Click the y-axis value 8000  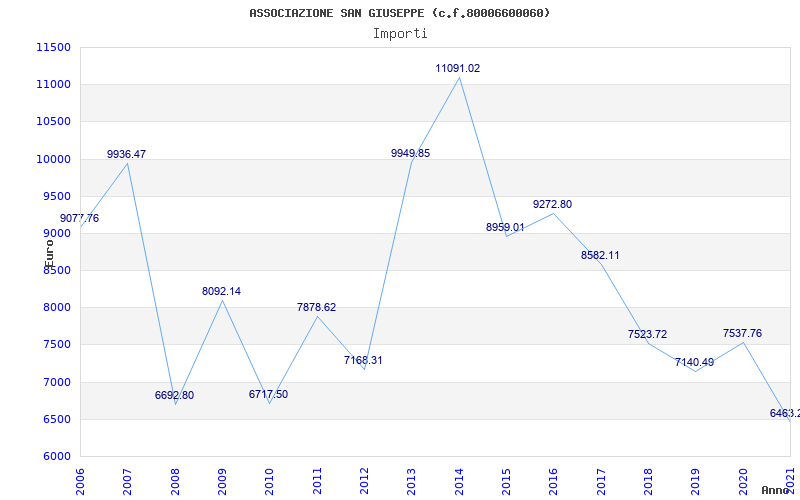point(56,308)
